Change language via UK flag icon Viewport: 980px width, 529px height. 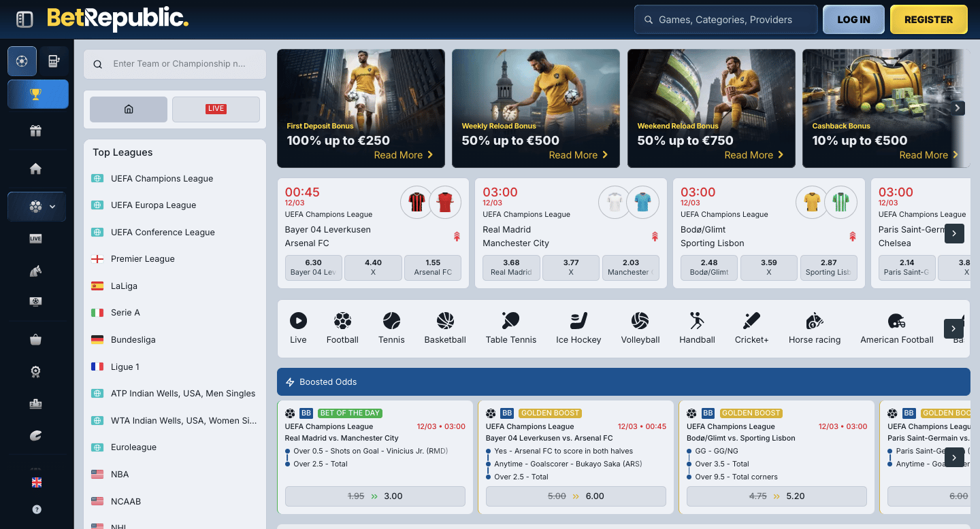[37, 482]
